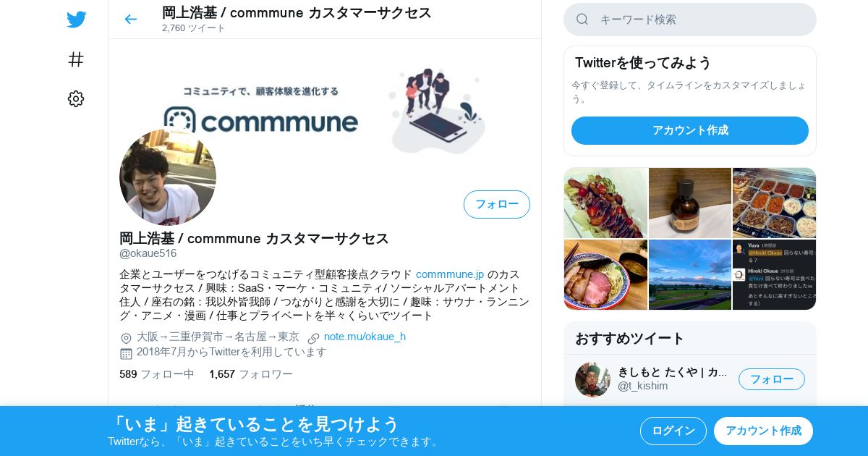Go back with the left arrow

(x=130, y=20)
